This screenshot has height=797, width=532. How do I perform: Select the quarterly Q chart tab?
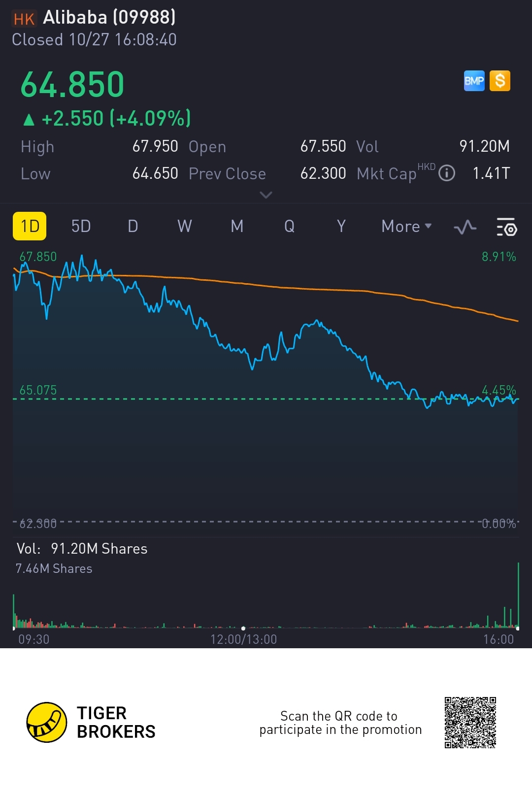click(289, 227)
